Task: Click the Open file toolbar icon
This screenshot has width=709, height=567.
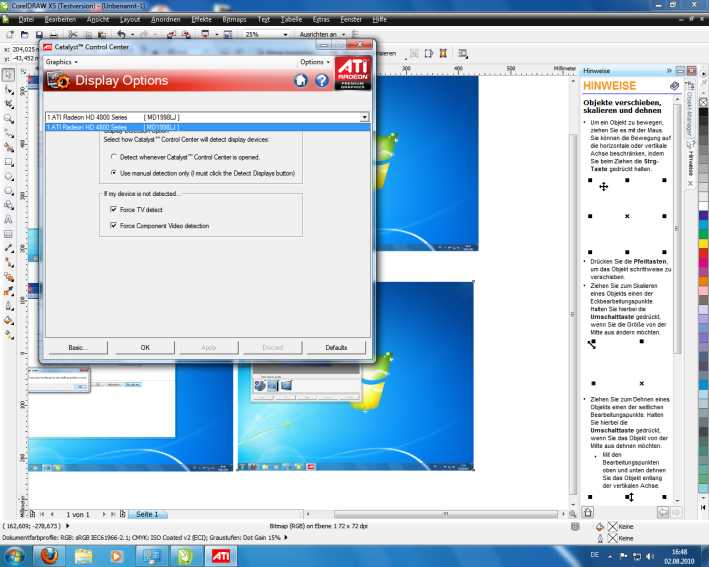Action: 24,34
